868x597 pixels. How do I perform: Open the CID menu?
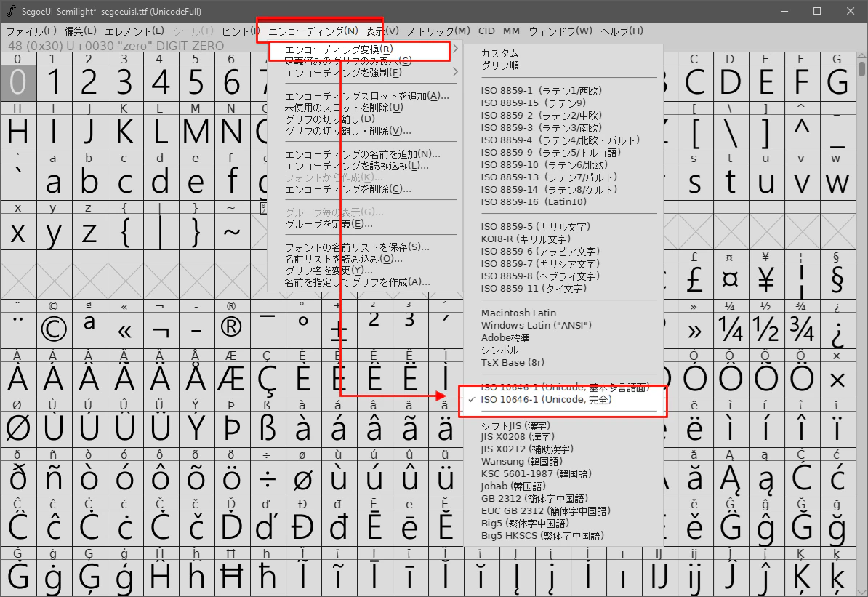point(486,31)
